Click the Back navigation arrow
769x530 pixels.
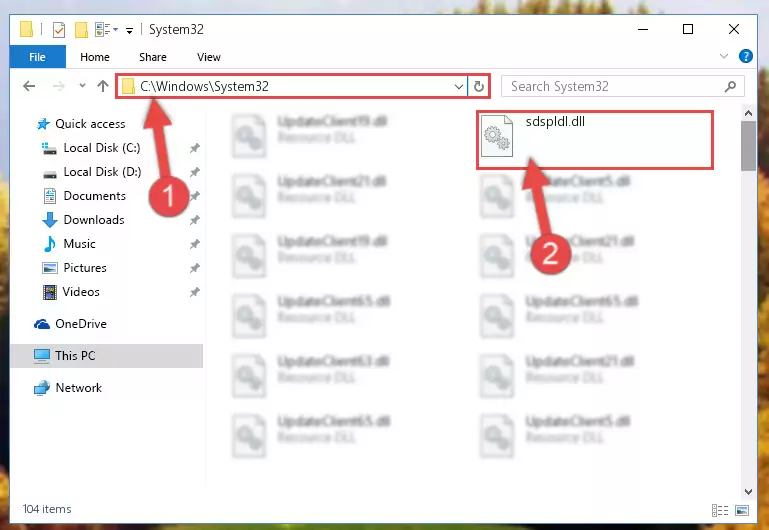pyautogui.click(x=29, y=87)
